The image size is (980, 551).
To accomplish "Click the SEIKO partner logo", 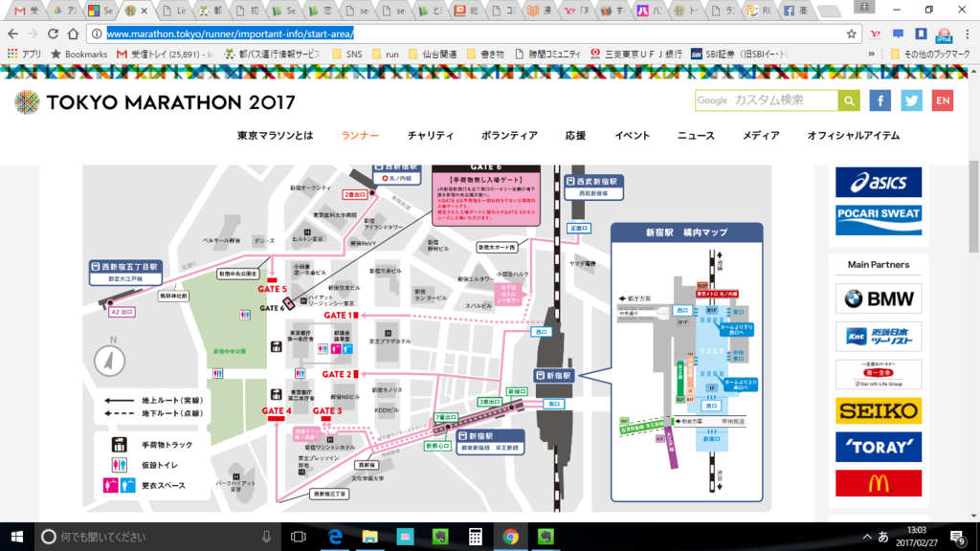I will point(879,410).
